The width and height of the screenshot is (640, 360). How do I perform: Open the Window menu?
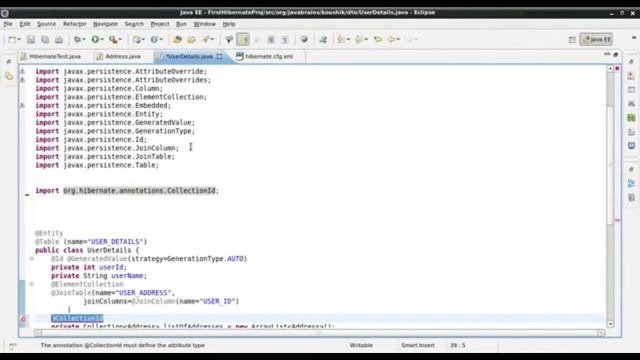204,24
